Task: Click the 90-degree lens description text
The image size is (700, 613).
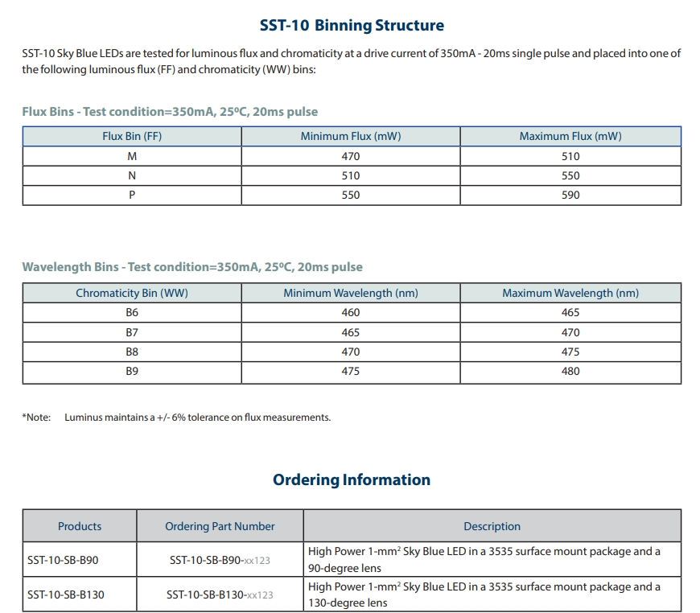Action: 484,560
